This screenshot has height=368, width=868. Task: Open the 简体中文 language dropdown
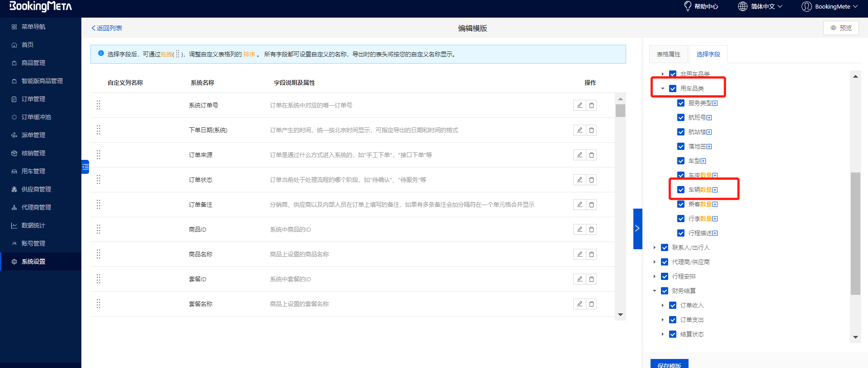pos(760,6)
